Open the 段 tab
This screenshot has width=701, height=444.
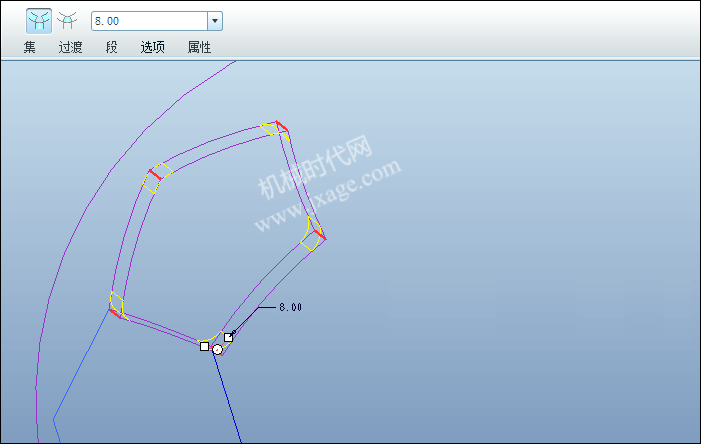point(111,47)
